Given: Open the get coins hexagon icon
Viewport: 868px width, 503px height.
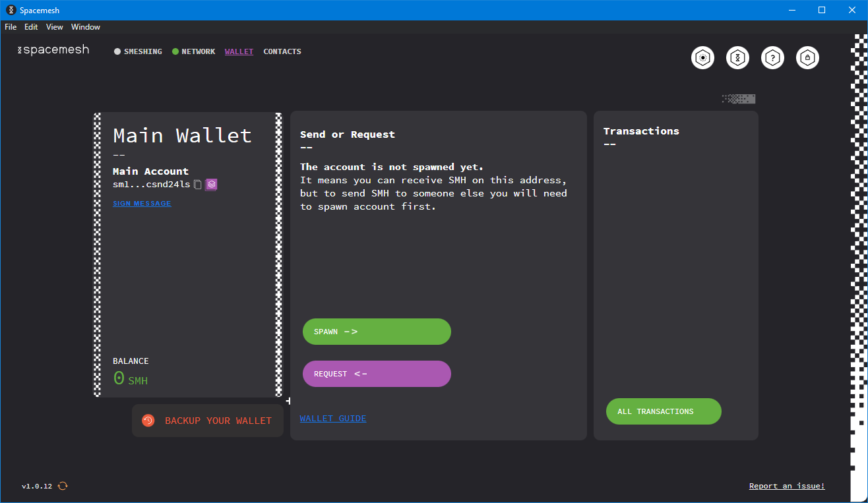Looking at the screenshot, I should coord(738,58).
